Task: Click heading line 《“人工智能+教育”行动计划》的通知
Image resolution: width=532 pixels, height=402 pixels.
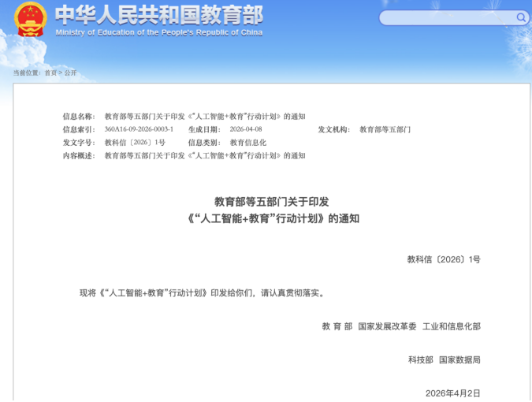Action: click(x=273, y=218)
